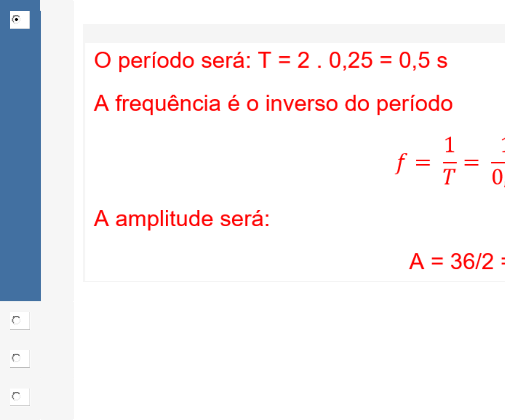Click the 'A' at the start of 'A = 36/2'
Viewport: 505px width, 420px height.
(417, 262)
